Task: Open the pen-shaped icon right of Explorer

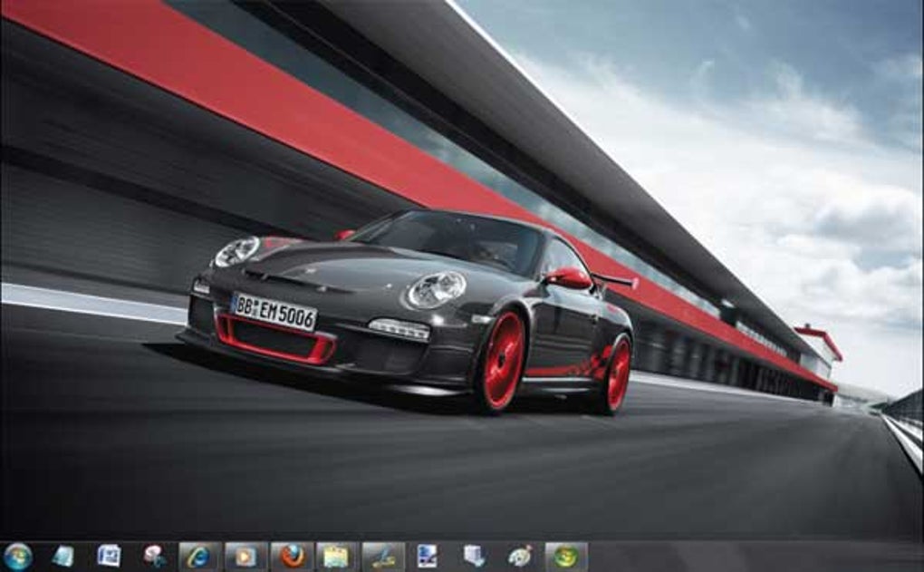Action: point(383,557)
